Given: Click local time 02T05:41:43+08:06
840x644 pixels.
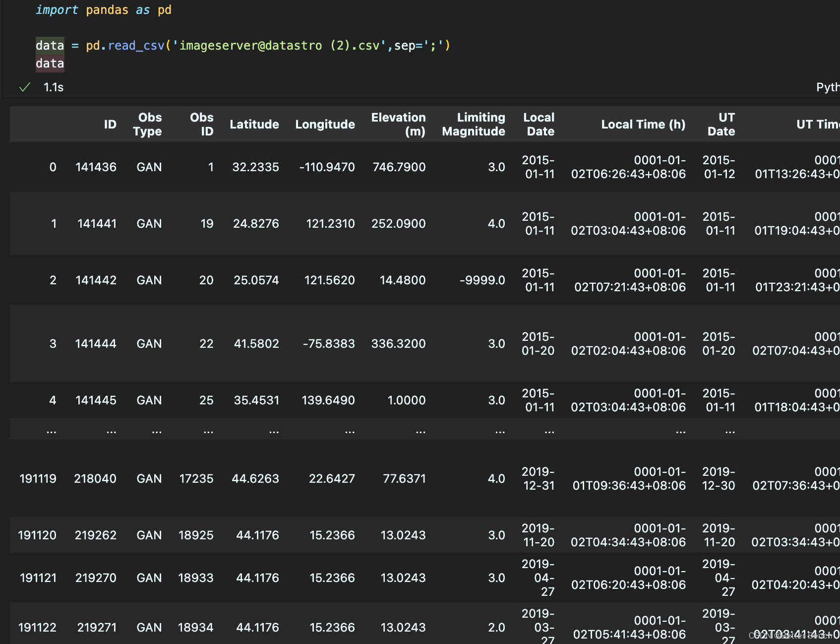Looking at the screenshot, I should [630, 635].
